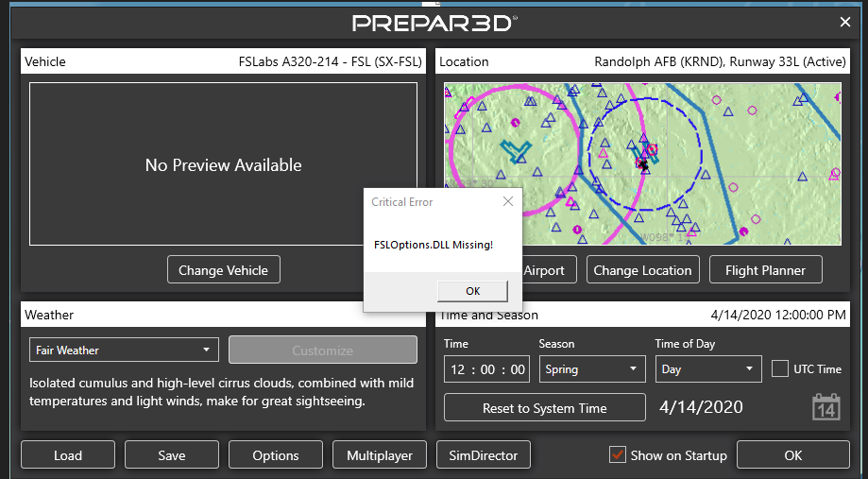This screenshot has width=868, height=479.
Task: Click the Change Vehicle button
Action: (224, 270)
